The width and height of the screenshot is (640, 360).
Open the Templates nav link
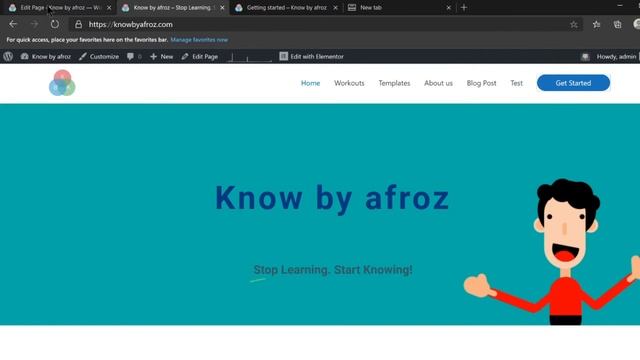coord(394,83)
